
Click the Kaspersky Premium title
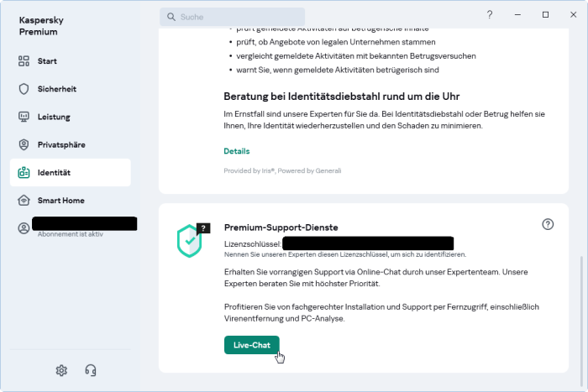[41, 26]
